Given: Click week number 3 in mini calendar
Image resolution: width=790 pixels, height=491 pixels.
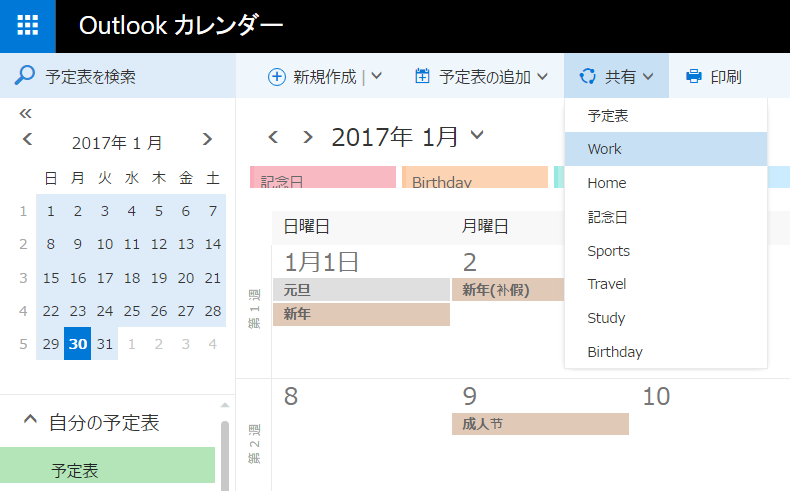Looking at the screenshot, I should point(23,278).
